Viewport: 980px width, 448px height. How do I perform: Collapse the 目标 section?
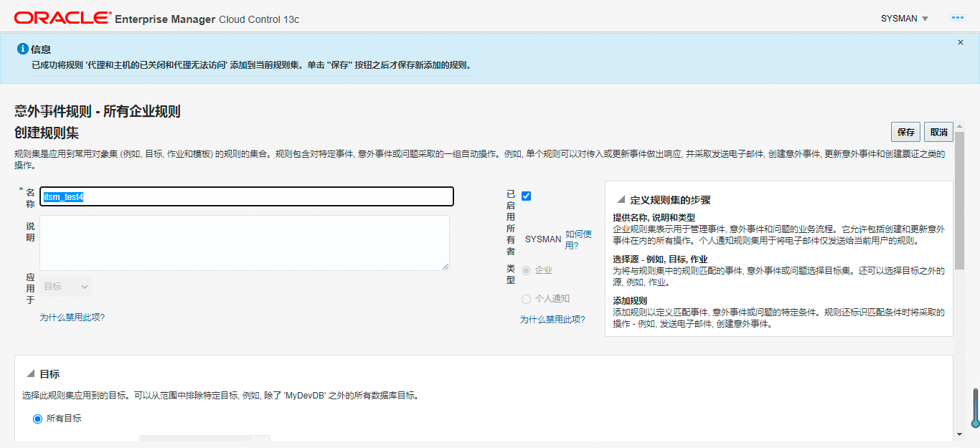coord(31,373)
